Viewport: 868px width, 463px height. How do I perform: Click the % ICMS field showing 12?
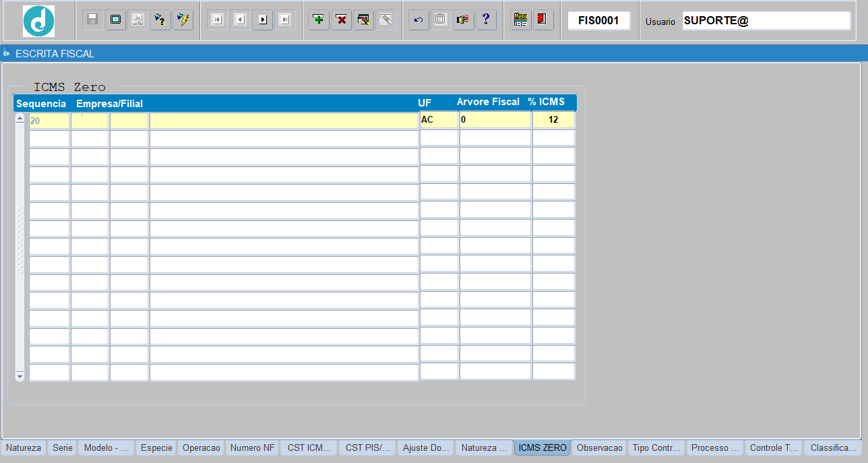click(553, 120)
